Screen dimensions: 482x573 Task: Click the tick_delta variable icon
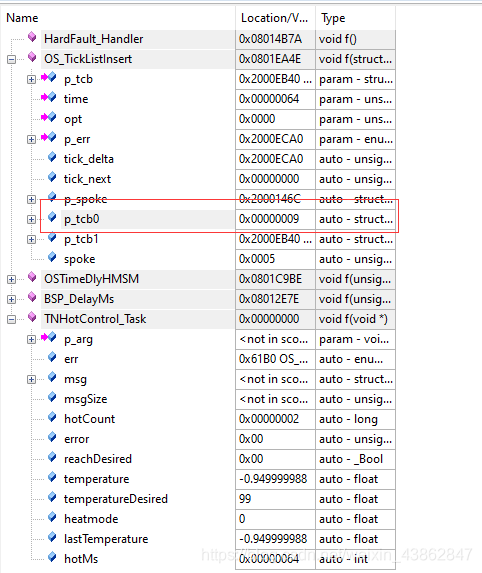click(x=52, y=157)
